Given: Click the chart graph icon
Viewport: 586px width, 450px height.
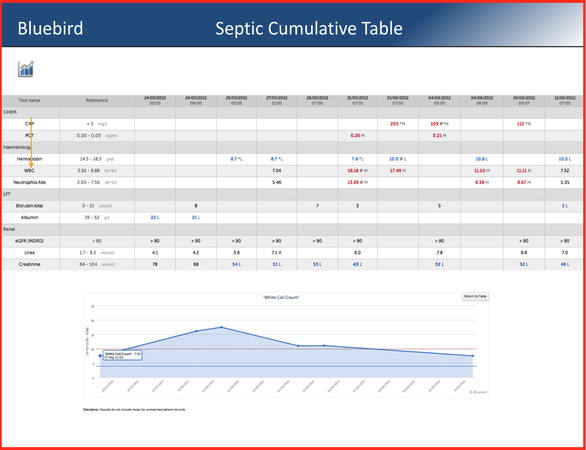Looking at the screenshot, I should (26, 69).
